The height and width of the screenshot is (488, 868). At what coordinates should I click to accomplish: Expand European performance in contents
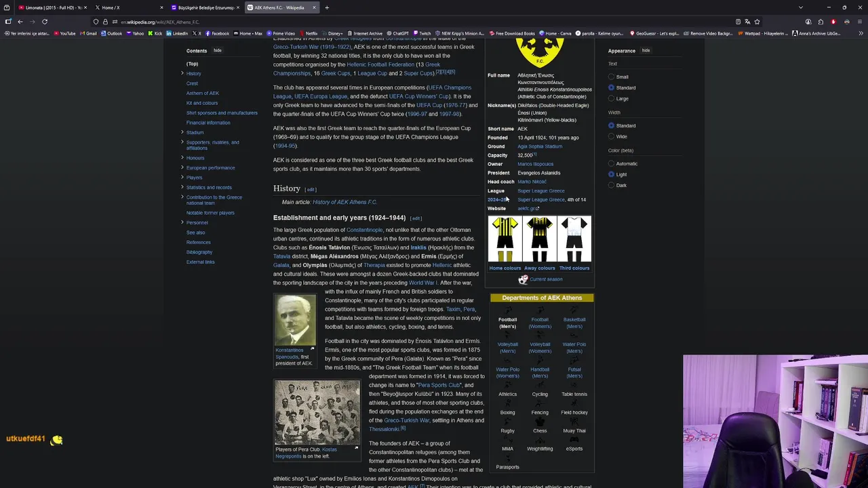point(182,167)
